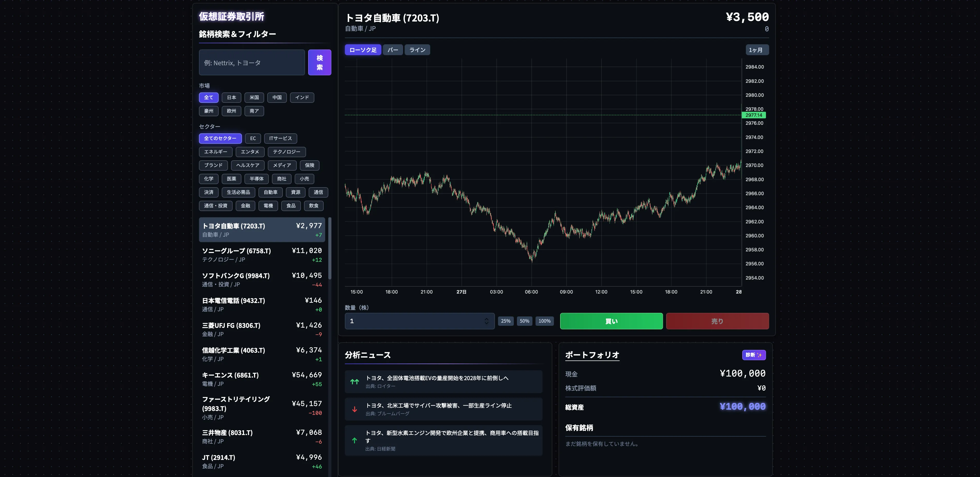This screenshot has width=980, height=477.
Task: Click red down-arrow icon on cyberattack news
Action: pyautogui.click(x=355, y=409)
